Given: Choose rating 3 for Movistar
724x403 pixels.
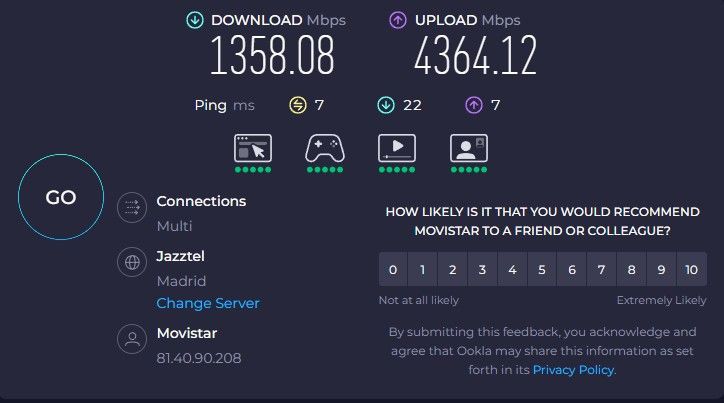Looking at the screenshot, I should pyautogui.click(x=482, y=270).
